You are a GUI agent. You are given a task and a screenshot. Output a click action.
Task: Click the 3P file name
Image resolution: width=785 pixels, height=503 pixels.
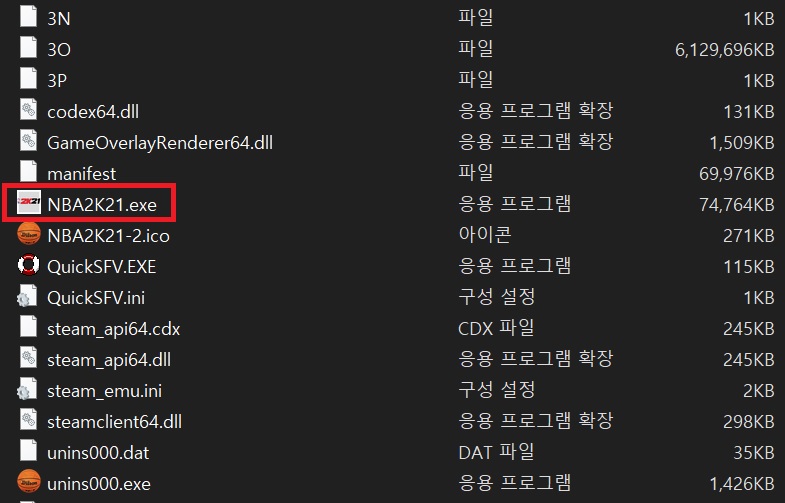(x=57, y=81)
